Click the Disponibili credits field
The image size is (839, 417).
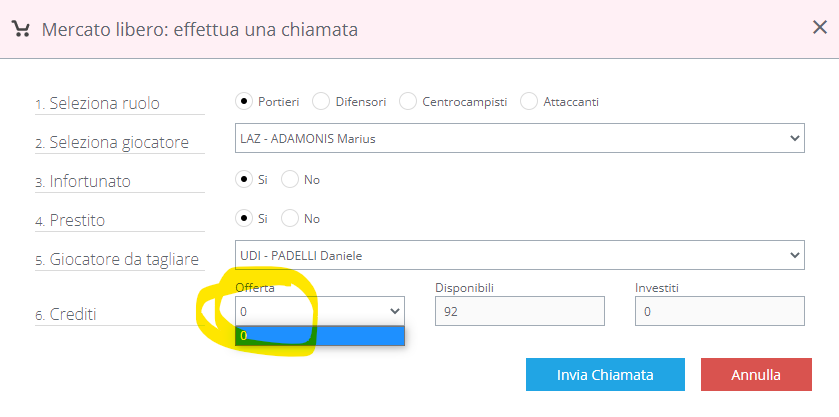[519, 311]
